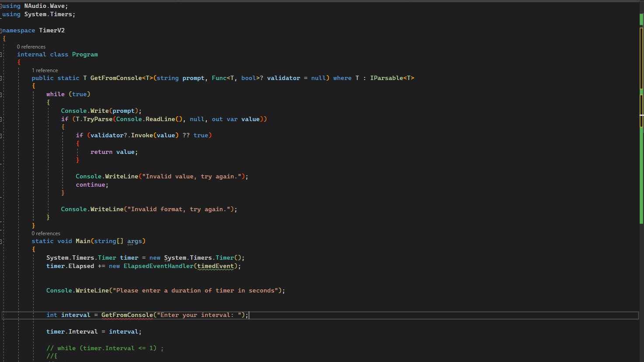The image size is (644, 362).
Task: Click the commented '// while (timer.Interval <= 1)' line
Action: pyautogui.click(x=105, y=348)
